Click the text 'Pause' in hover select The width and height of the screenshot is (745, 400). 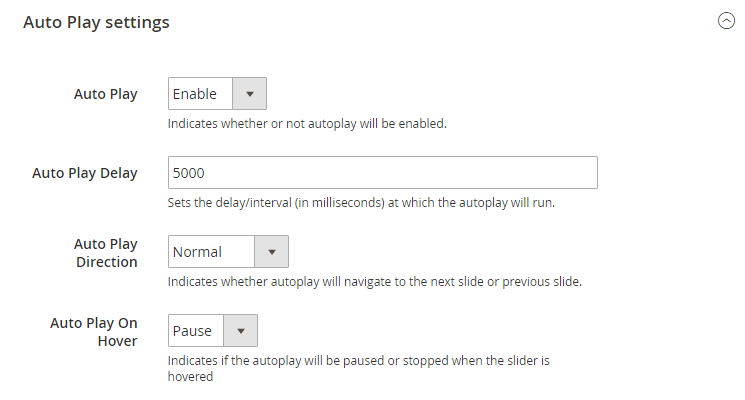click(192, 331)
